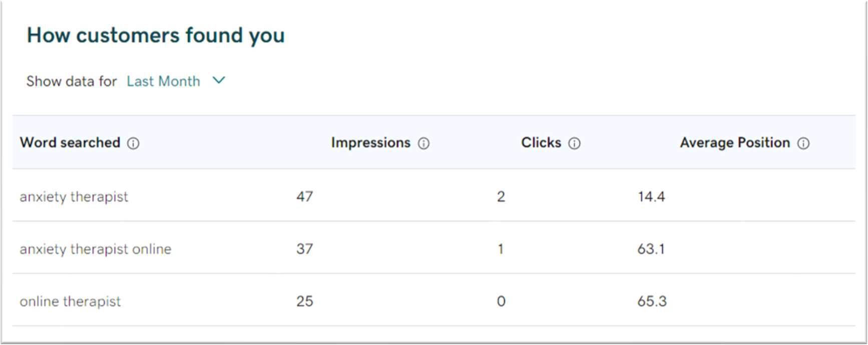Click the How customers found you heading

click(156, 36)
